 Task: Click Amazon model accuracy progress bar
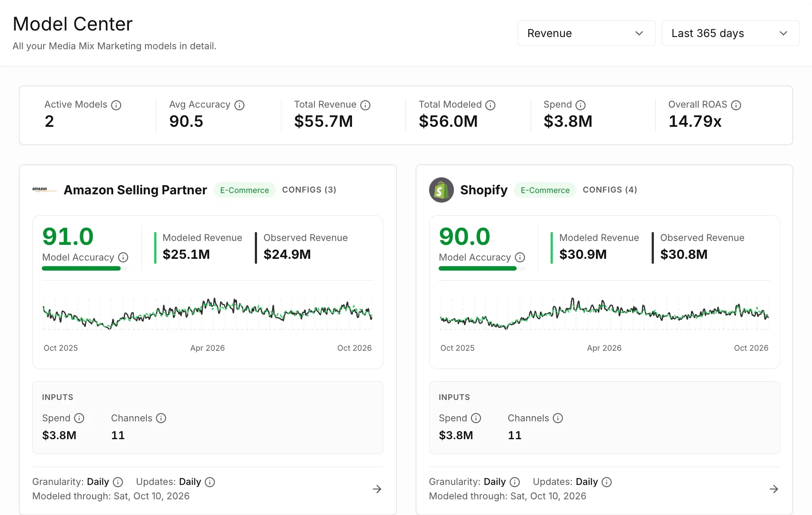coord(85,268)
